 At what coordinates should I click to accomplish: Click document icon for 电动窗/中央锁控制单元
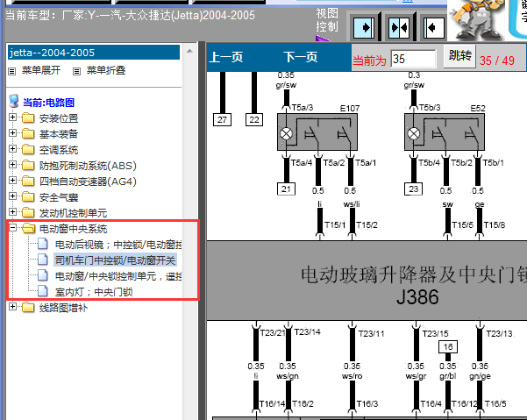[x=43, y=275]
